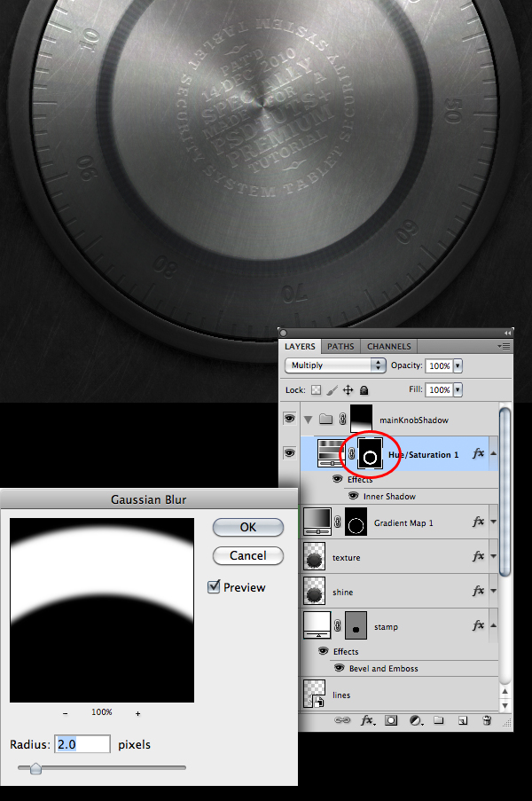Open the Opacity slider dropdown arrow
The width and height of the screenshot is (532, 801).
pos(458,365)
